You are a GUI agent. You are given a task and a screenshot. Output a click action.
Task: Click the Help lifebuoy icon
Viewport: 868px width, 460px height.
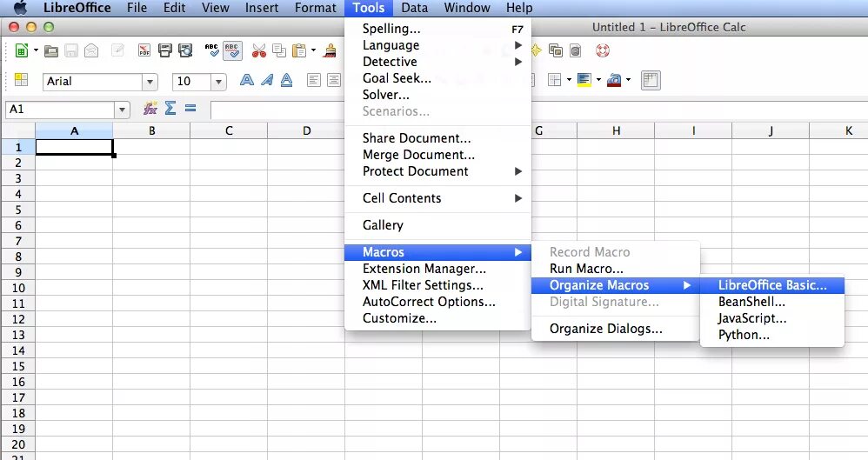point(602,50)
